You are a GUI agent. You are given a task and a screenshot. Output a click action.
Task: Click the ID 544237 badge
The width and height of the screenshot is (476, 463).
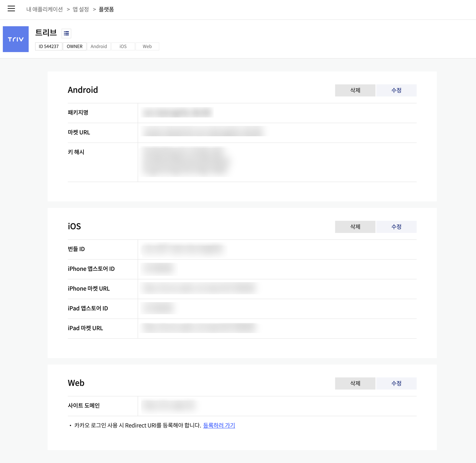point(49,46)
